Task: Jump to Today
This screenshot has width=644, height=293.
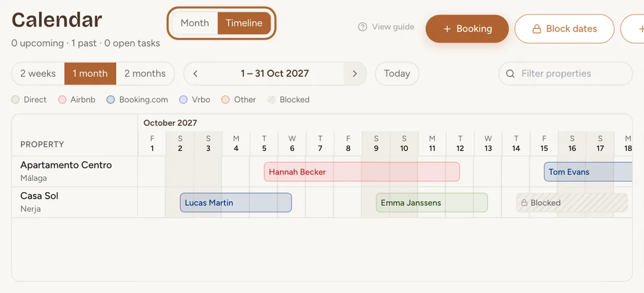Action: tap(397, 74)
